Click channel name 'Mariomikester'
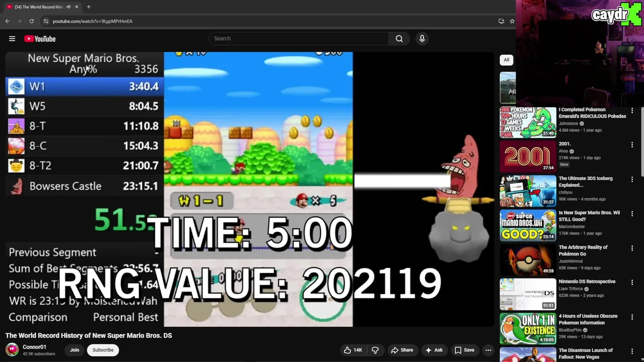644x362 pixels. pyautogui.click(x=573, y=227)
